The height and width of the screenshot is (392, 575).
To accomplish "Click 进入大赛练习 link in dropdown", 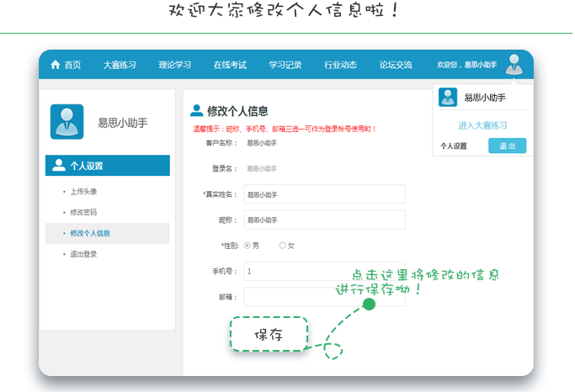I will 482,125.
